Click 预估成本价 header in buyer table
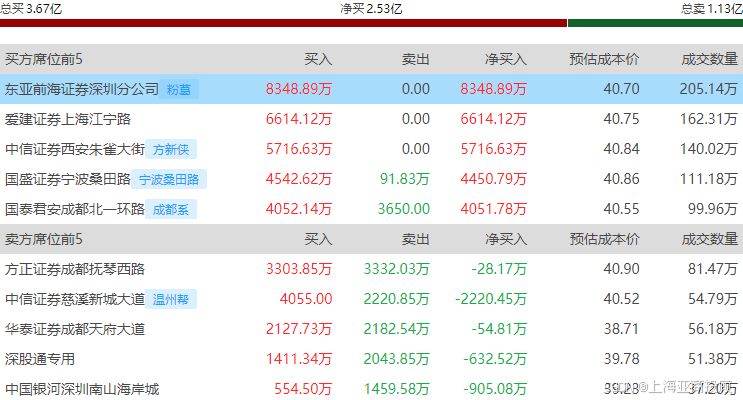 point(604,59)
